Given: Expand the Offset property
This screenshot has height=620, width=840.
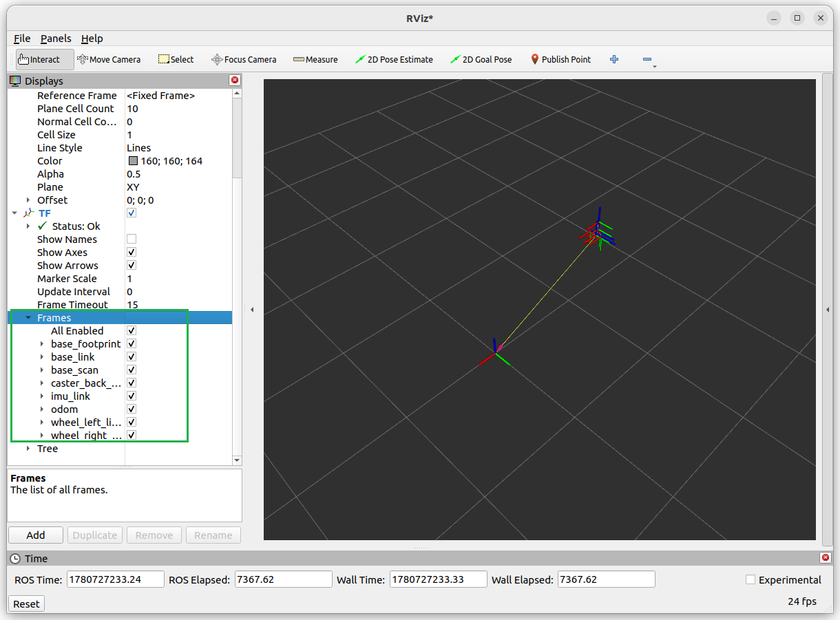Looking at the screenshot, I should click(x=28, y=200).
